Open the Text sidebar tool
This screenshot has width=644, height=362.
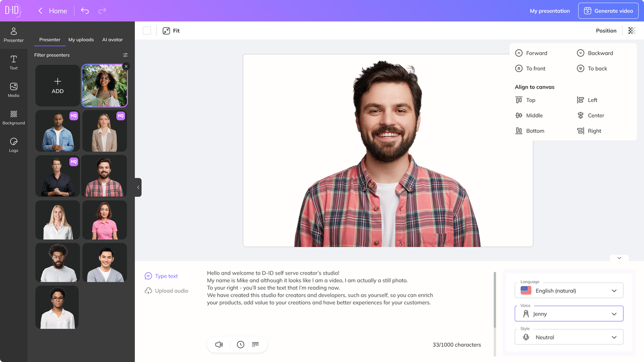[14, 62]
